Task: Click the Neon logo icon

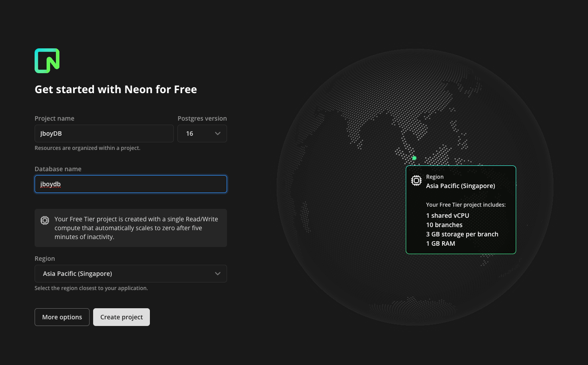Action: pos(47,61)
